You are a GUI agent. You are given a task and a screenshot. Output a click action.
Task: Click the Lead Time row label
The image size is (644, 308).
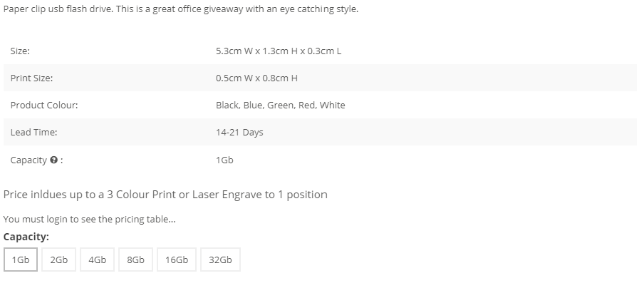[x=33, y=133]
